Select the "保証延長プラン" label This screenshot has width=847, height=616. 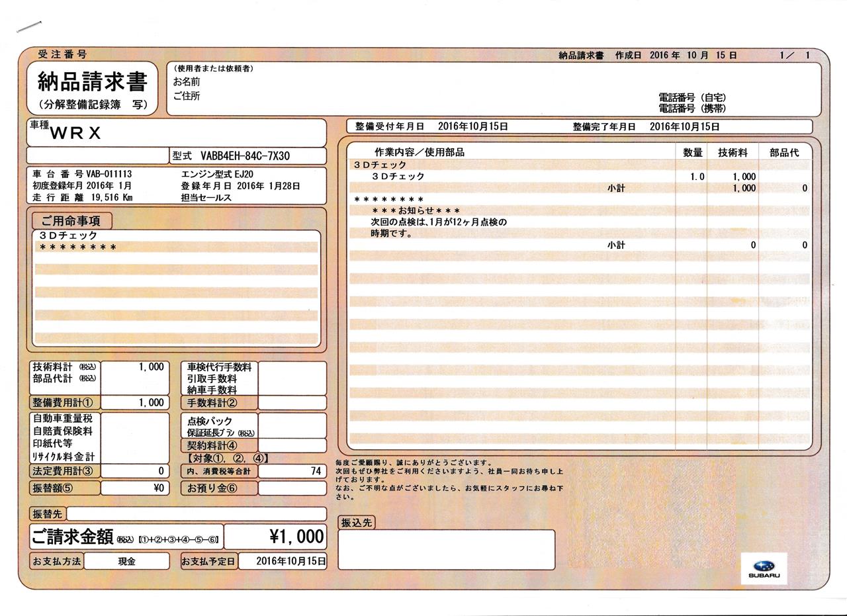pyautogui.click(x=212, y=433)
